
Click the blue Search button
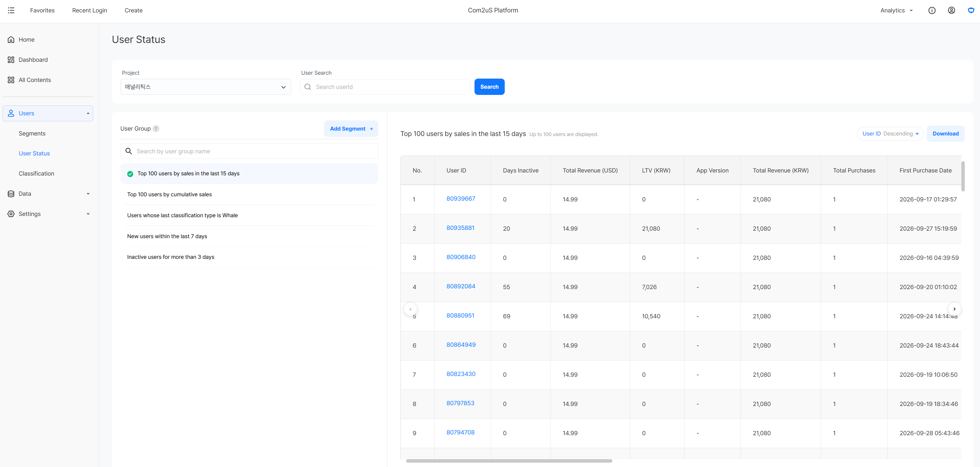(489, 87)
